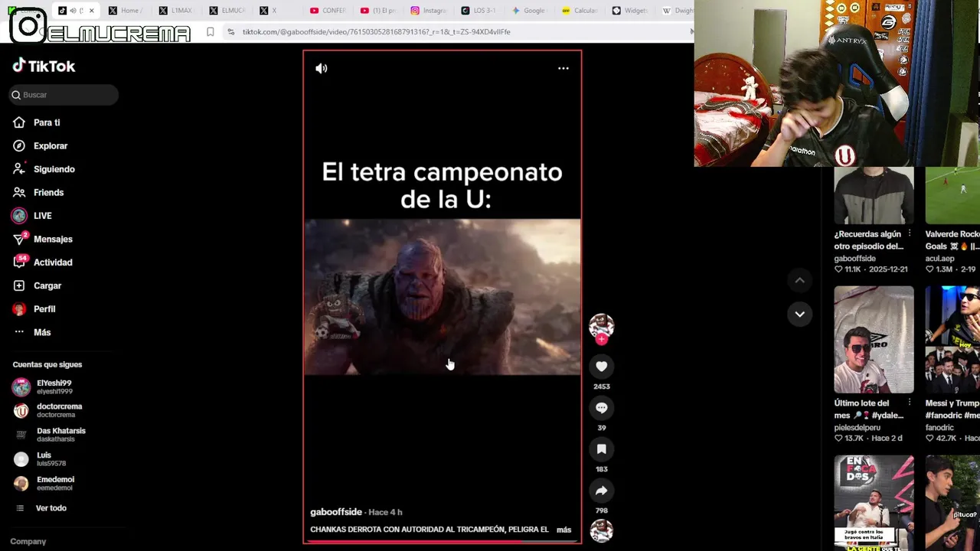
Task: Switch to the LOS 3-1 tab
Action: [x=479, y=11]
